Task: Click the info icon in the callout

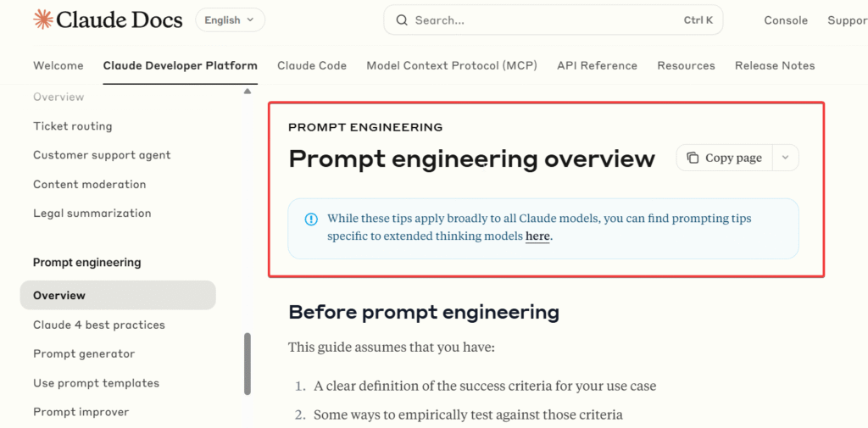Action: [311, 220]
